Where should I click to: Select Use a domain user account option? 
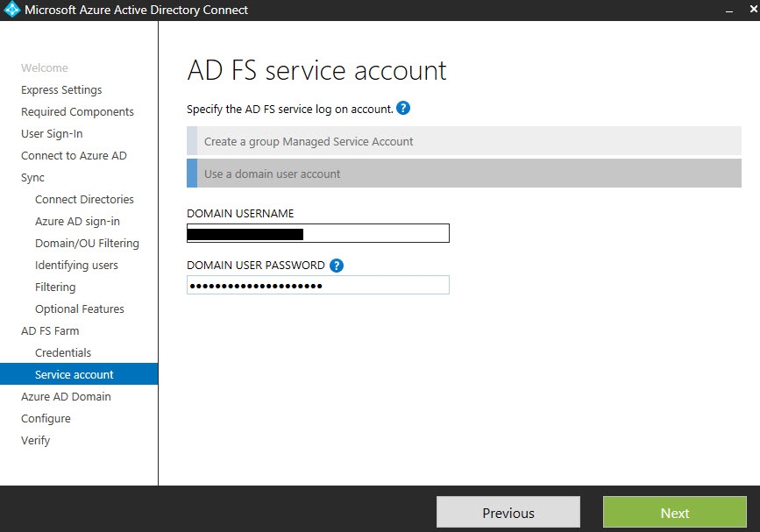pos(465,174)
